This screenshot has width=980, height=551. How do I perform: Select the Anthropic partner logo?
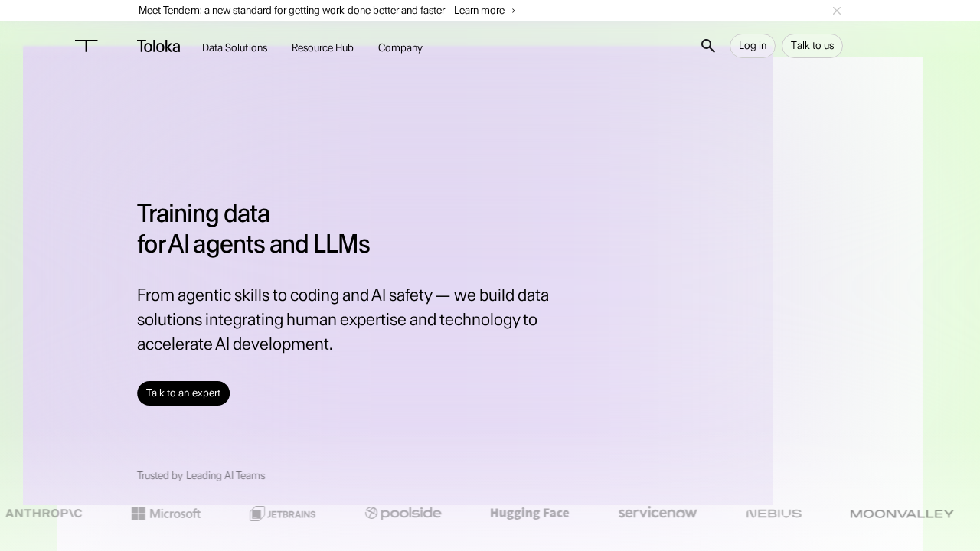44,513
